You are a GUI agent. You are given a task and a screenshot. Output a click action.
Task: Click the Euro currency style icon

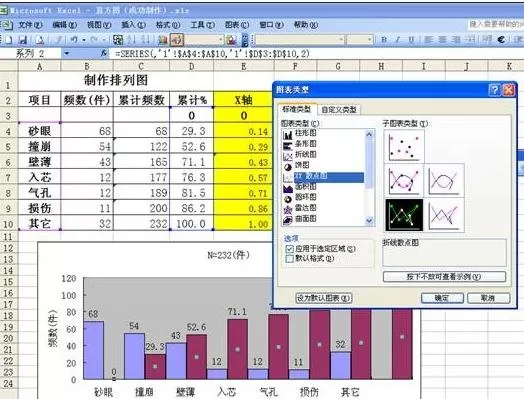pyautogui.click(x=501, y=40)
